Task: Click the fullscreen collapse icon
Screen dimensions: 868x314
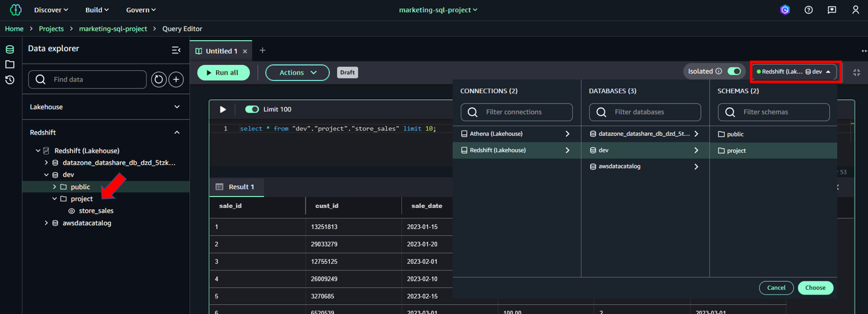Action: coord(856,72)
